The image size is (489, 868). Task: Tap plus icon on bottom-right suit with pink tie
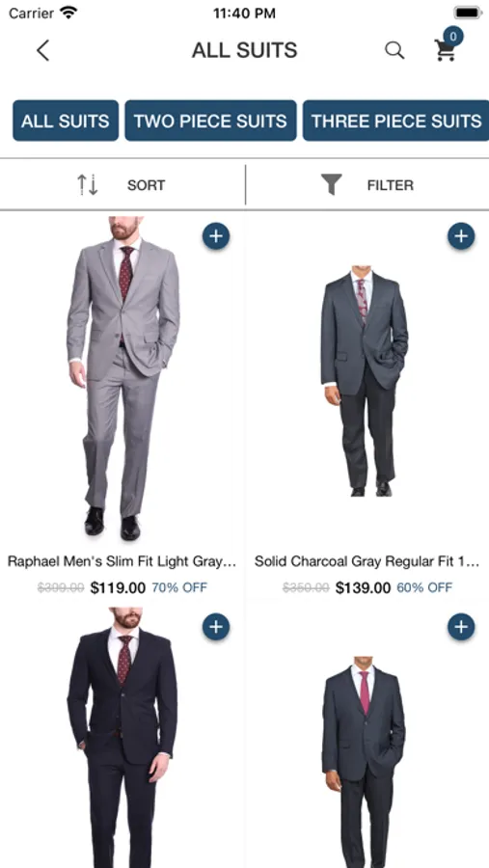pos(461,627)
